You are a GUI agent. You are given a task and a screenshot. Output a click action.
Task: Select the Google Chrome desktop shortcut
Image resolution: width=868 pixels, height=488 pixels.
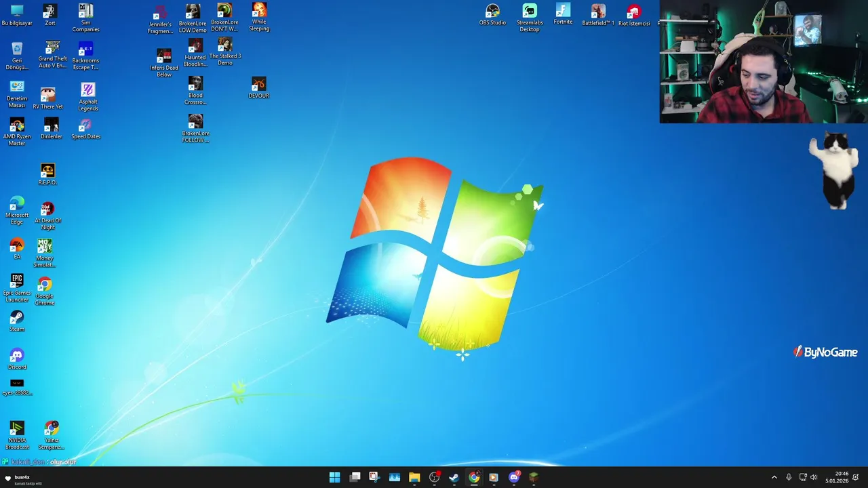(x=45, y=292)
